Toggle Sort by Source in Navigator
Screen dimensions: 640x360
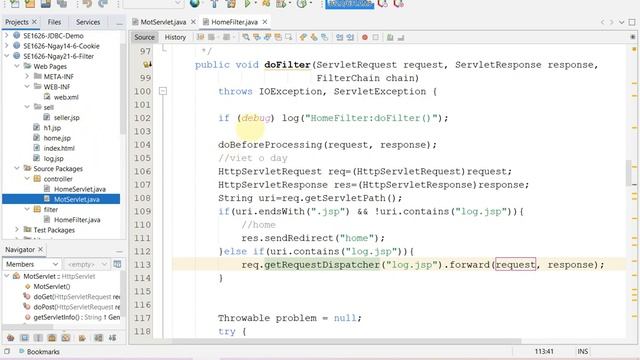point(112,338)
